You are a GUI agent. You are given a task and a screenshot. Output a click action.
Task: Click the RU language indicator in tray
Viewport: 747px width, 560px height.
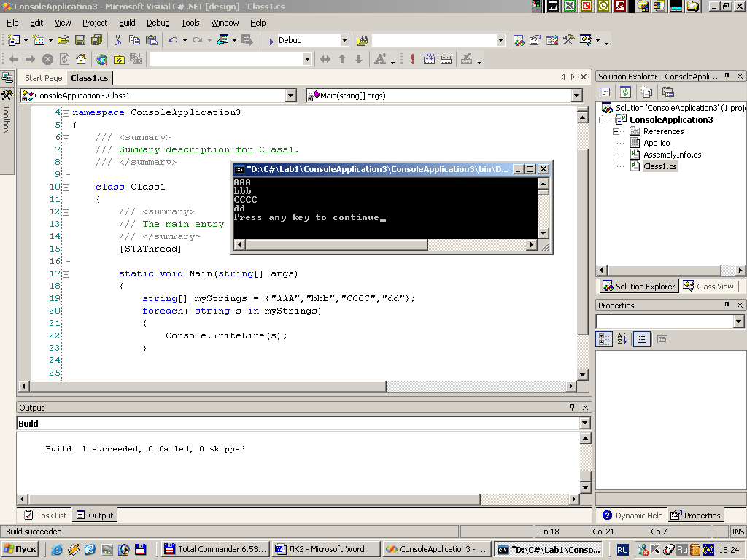(622, 550)
